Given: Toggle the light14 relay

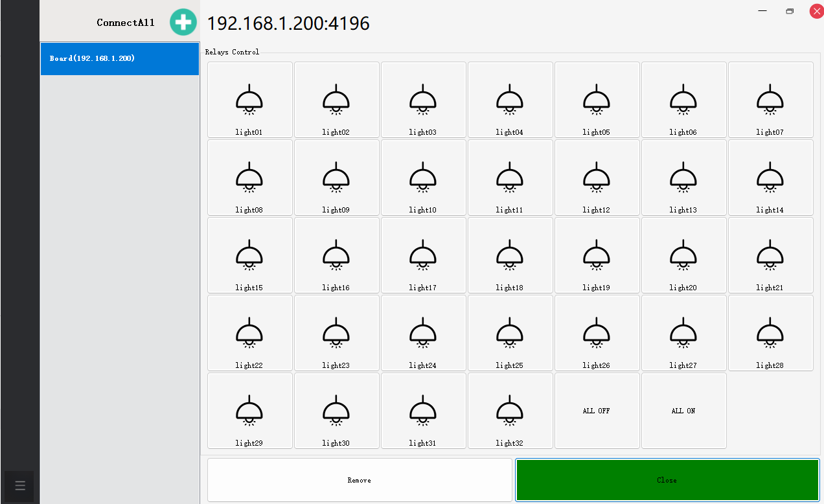Looking at the screenshot, I should point(770,178).
